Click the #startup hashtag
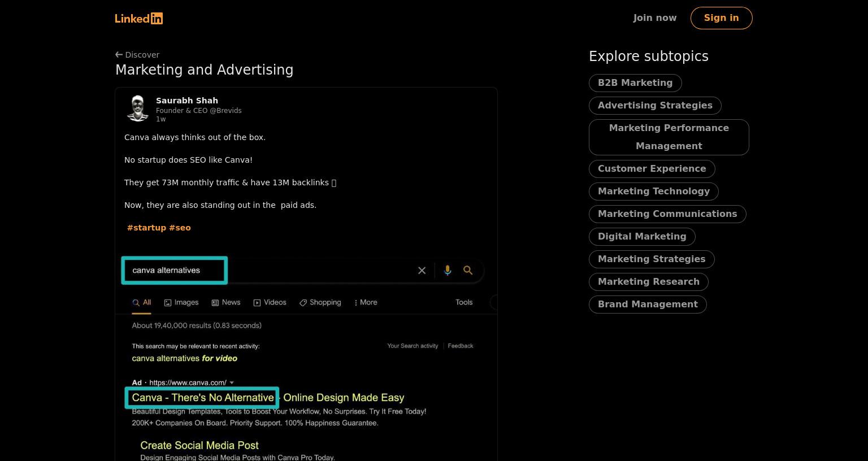Image resolution: width=868 pixels, height=461 pixels. point(146,228)
